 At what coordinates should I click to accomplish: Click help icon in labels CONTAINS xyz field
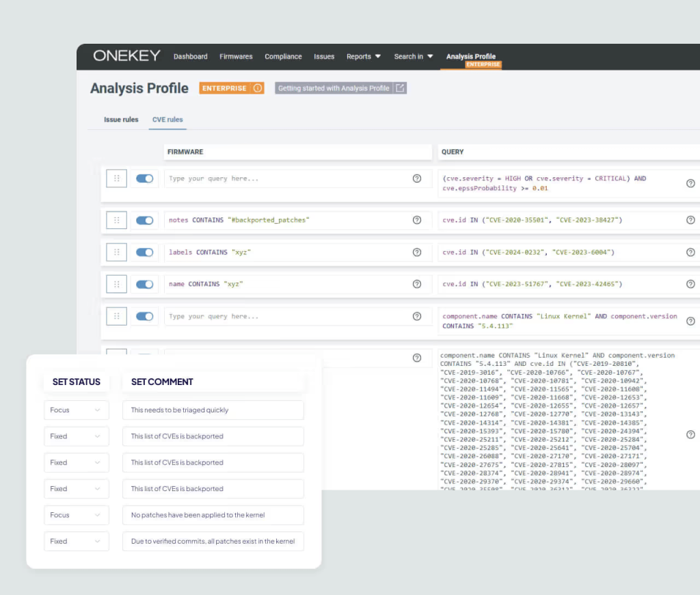click(417, 252)
